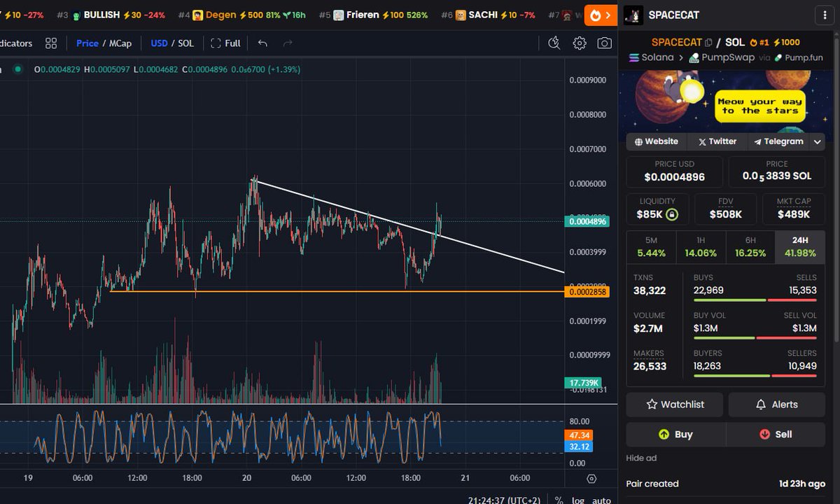Viewport: 840px width, 504px height.
Task: Select the 6H performance tab
Action: (x=750, y=247)
